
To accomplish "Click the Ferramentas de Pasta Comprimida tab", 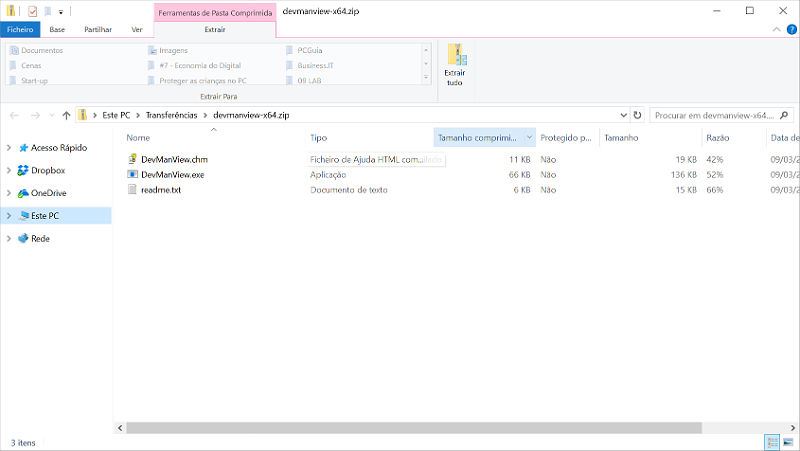I will point(215,13).
